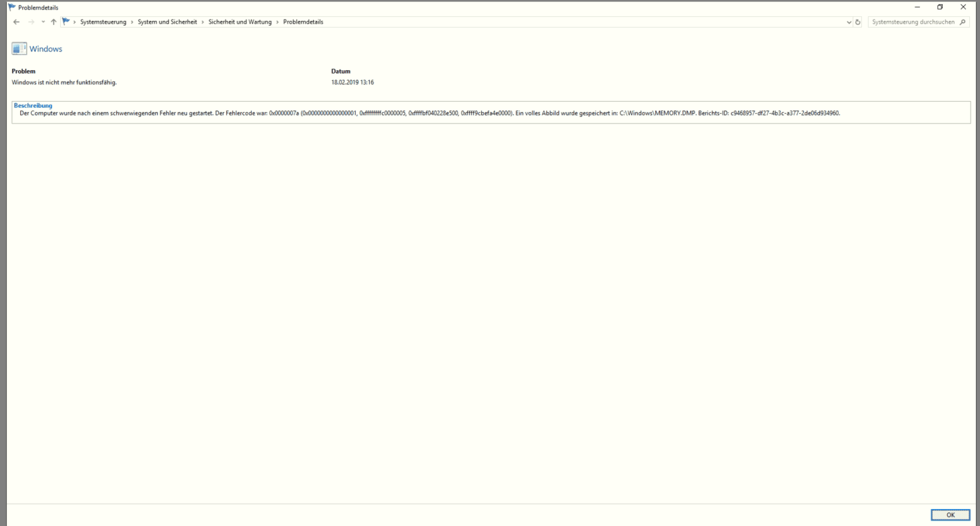Click the Windows heading text

click(46, 49)
